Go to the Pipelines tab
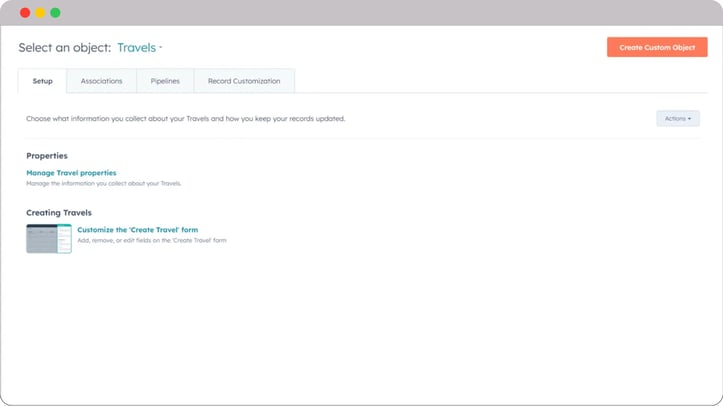 165,81
